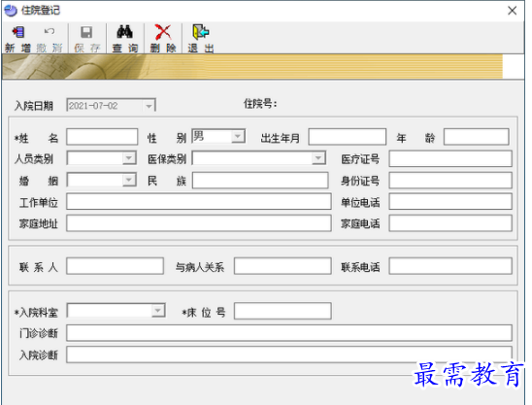Screen dimensions: 532x405
Task: Click the 删除 (Delete) red X icon
Action: pyautogui.click(x=163, y=32)
